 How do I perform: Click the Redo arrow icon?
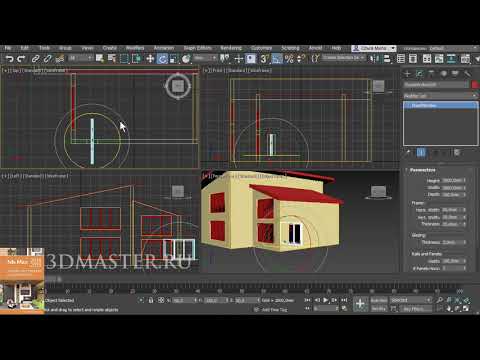(21, 59)
